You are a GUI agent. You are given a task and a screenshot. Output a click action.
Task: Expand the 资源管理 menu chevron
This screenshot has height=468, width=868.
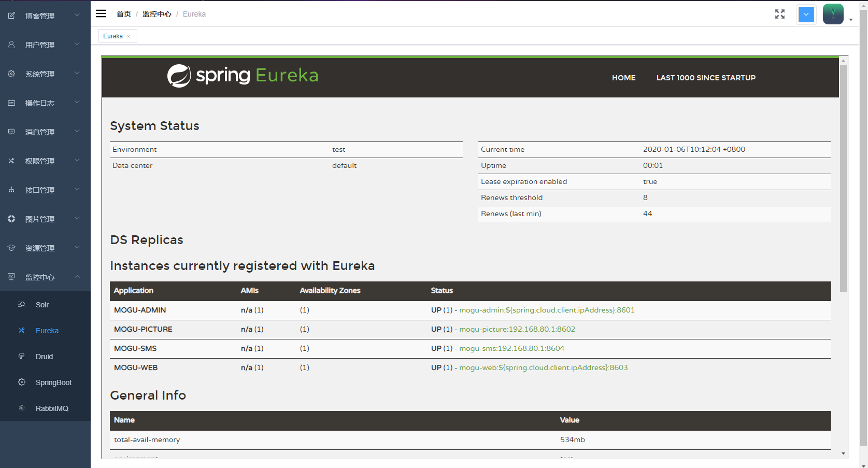77,248
